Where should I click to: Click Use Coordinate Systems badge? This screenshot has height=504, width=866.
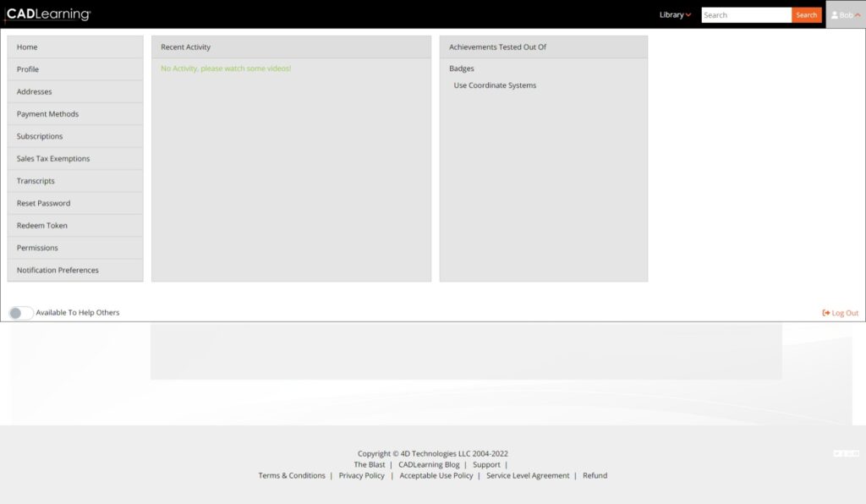click(x=495, y=85)
